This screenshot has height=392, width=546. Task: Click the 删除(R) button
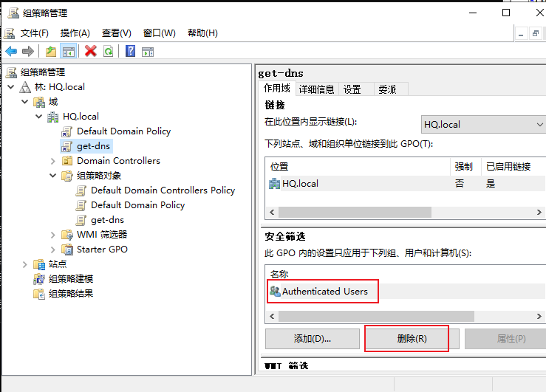(412, 338)
